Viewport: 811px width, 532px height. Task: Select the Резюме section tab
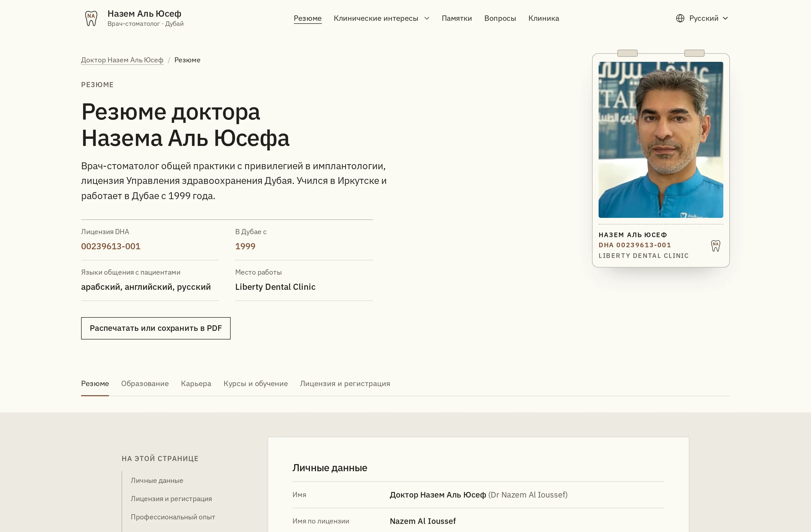click(95, 384)
